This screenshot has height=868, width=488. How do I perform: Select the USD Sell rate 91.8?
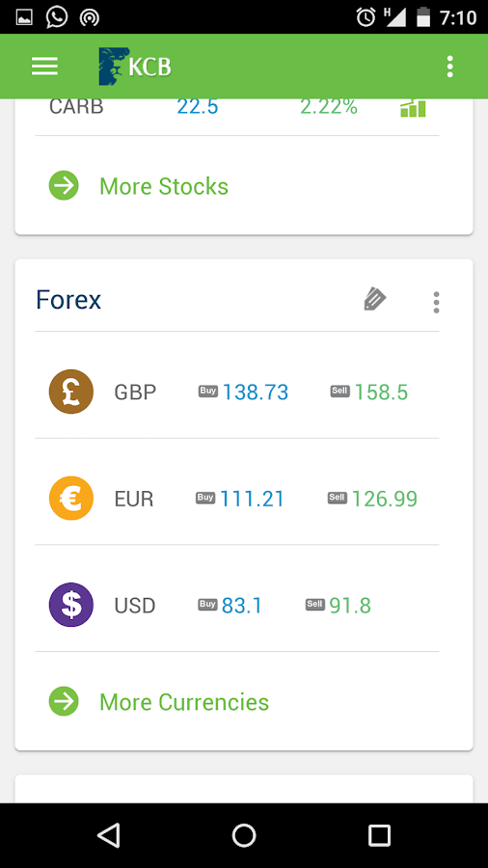click(350, 606)
